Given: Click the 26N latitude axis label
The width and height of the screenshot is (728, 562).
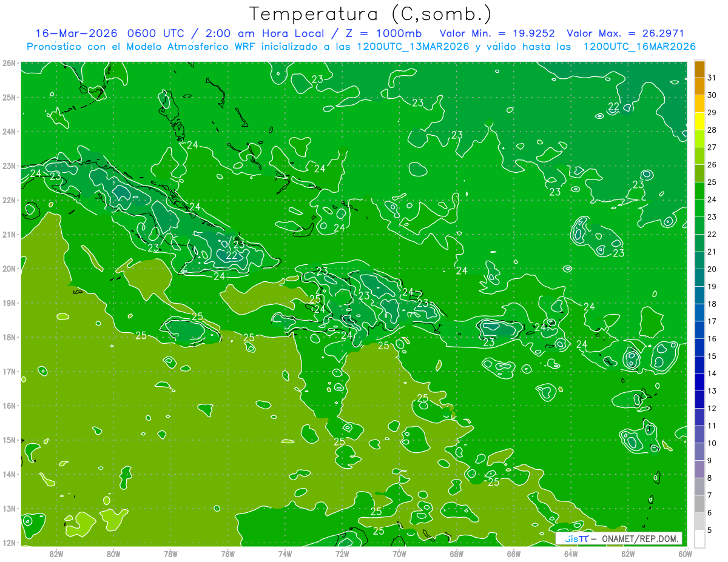Looking at the screenshot, I should 8,63.
